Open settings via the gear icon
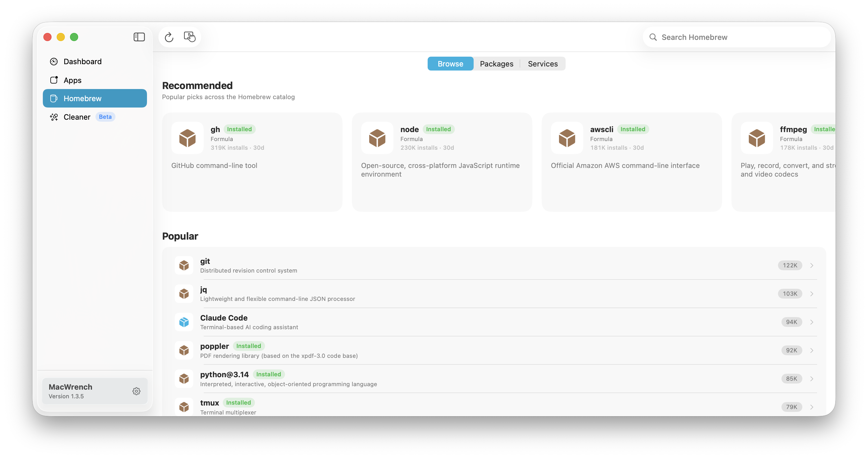 pyautogui.click(x=136, y=391)
